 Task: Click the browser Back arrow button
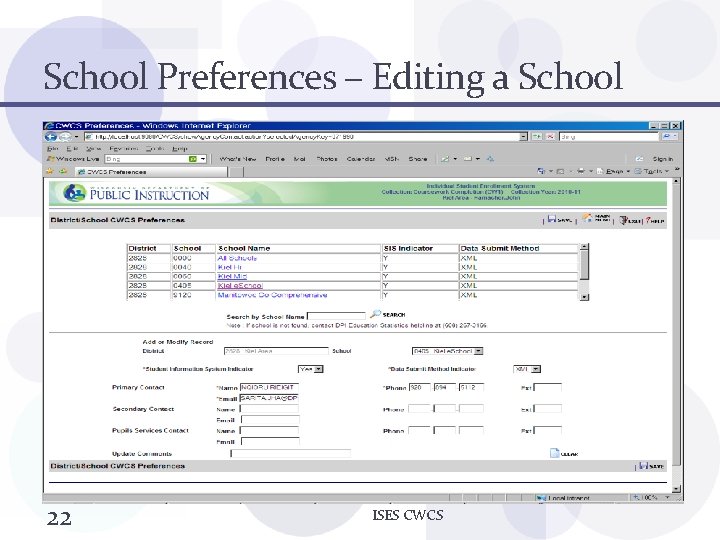coord(51,137)
